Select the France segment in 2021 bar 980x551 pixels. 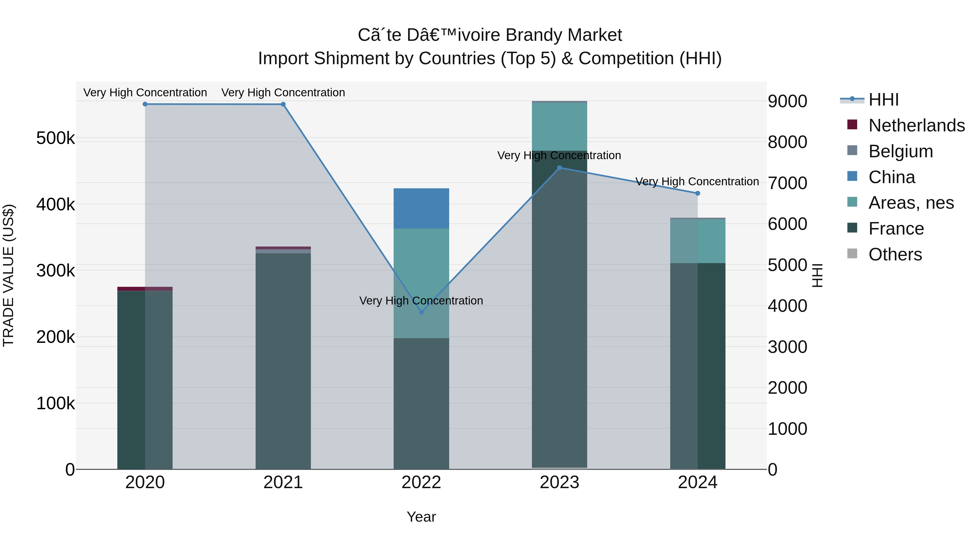point(283,361)
